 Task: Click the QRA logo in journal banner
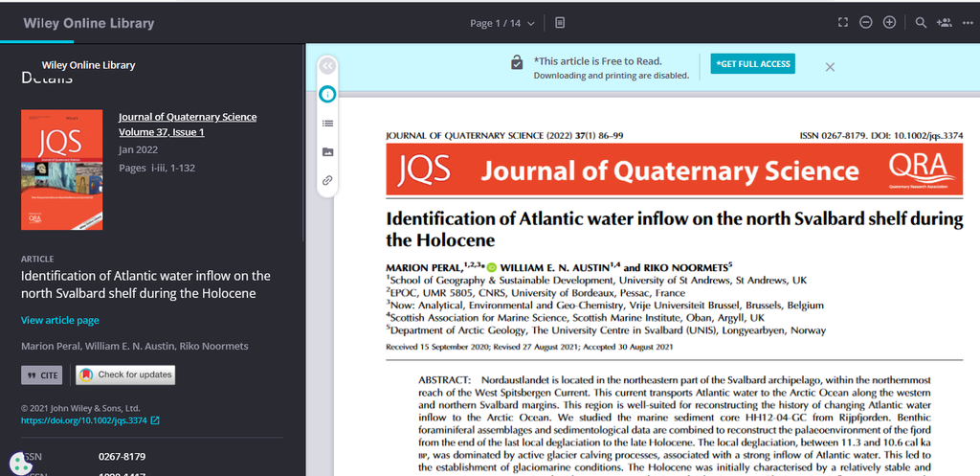(922, 170)
